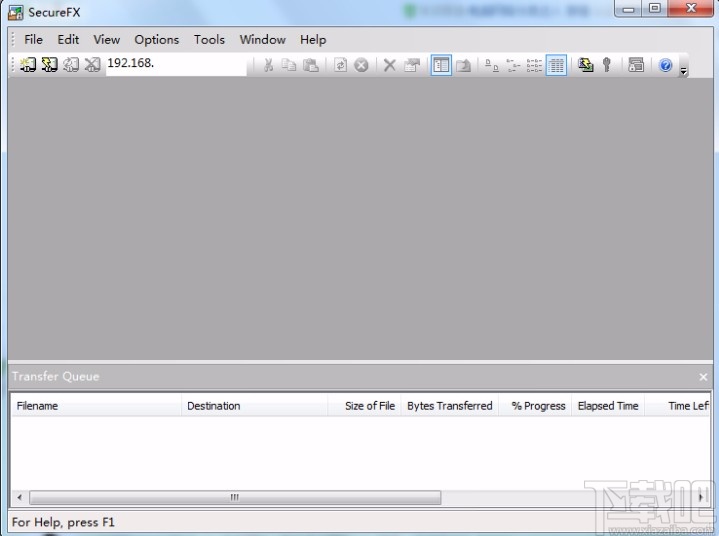The width and height of the screenshot is (719, 536).
Task: Click the host address field showing 192.168.
Action: pyautogui.click(x=175, y=65)
